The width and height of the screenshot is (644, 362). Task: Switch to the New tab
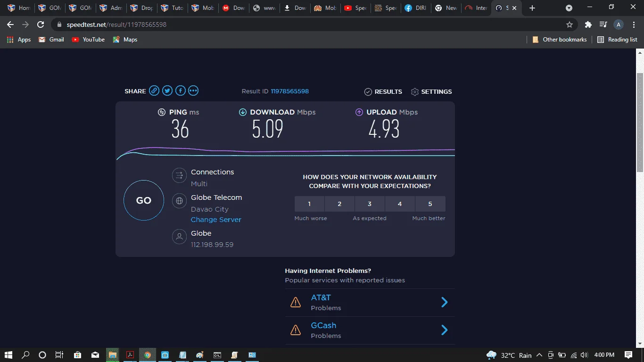point(446,8)
